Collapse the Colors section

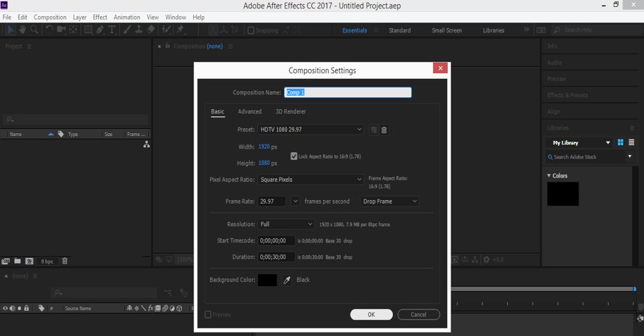(549, 175)
